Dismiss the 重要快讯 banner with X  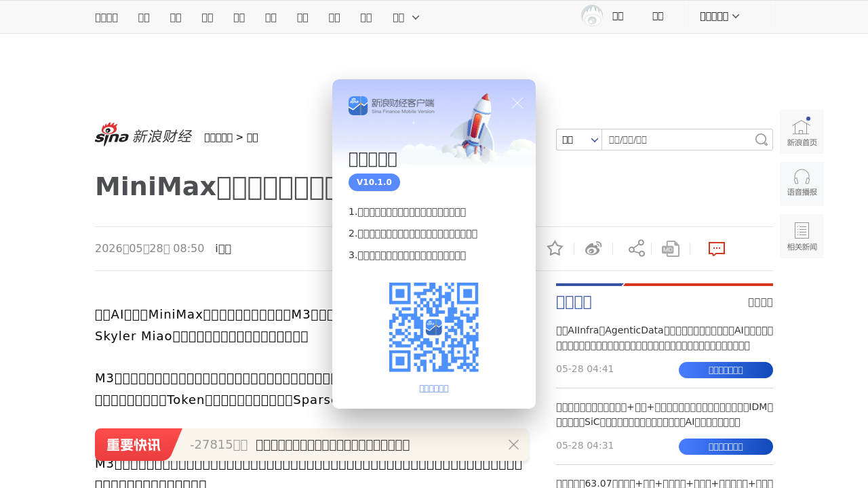[x=513, y=445]
